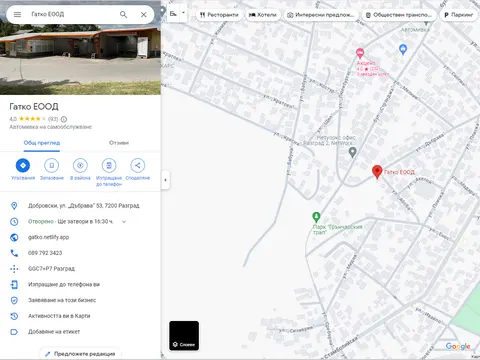This screenshot has height=360, width=480.
Task: Click the 93 reviews count
Action: click(53, 119)
